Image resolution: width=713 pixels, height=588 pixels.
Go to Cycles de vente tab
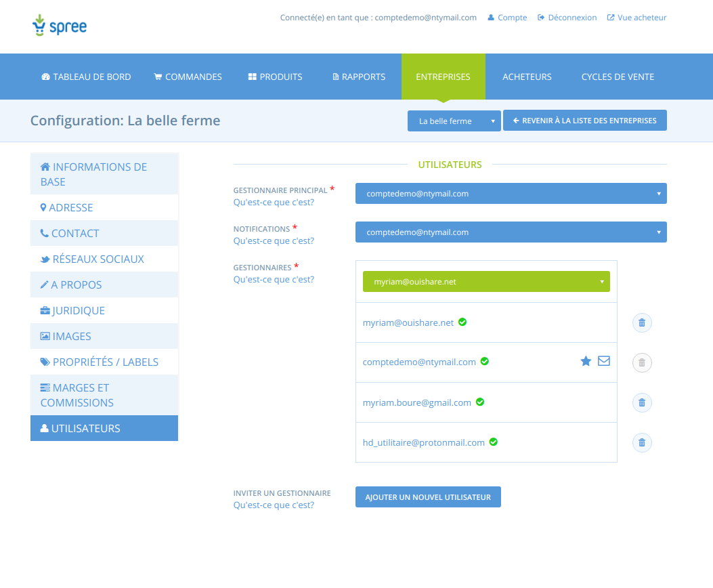618,77
